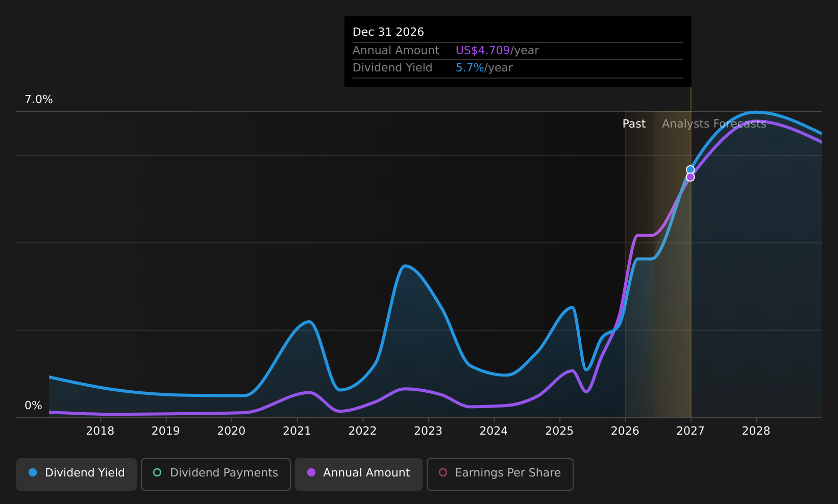Click the 5.7%/year tooltip value
This screenshot has width=838, height=504.
point(484,68)
